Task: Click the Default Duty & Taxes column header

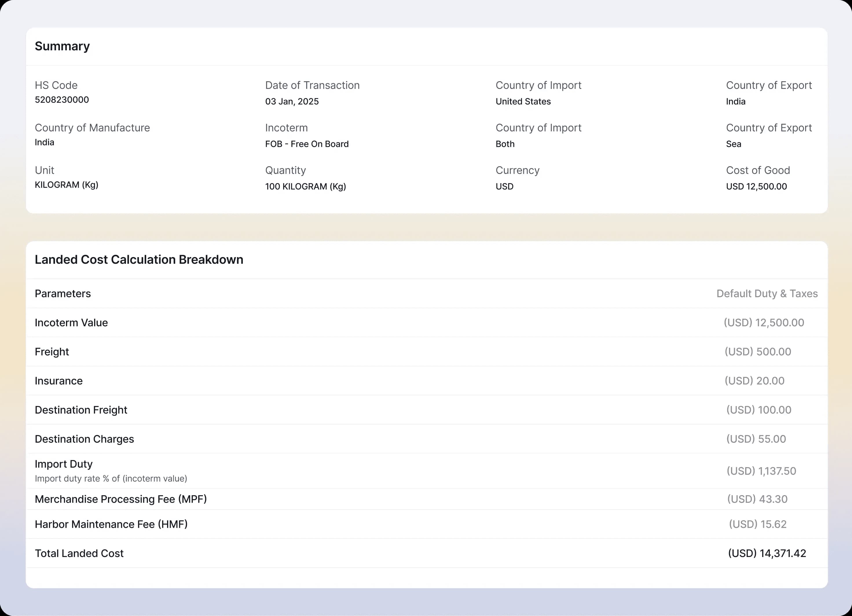Action: pyautogui.click(x=767, y=294)
